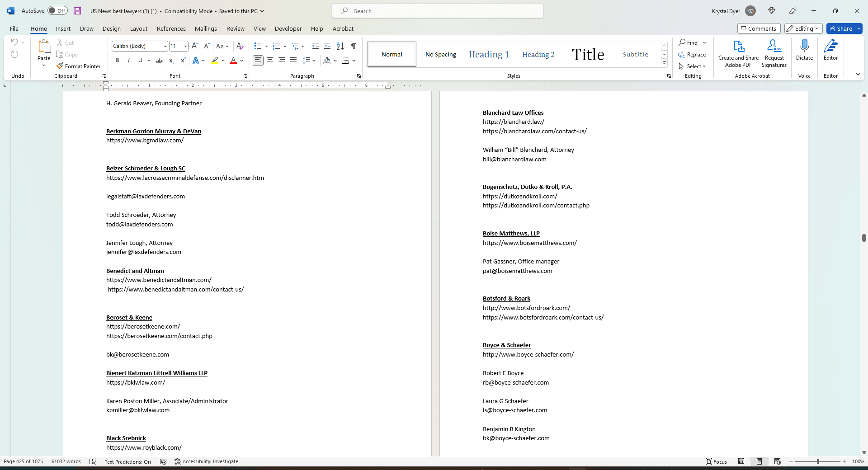Open the Acrobat tab

343,28
